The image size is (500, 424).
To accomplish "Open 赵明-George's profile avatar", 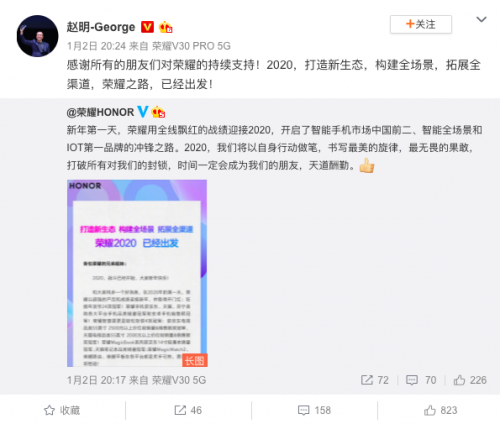I will (37, 36).
